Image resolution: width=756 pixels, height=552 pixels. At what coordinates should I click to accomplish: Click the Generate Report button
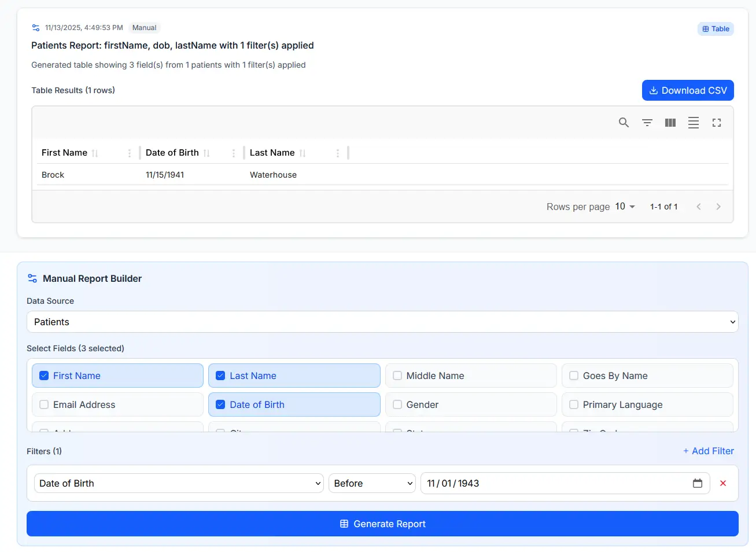pyautogui.click(x=382, y=524)
